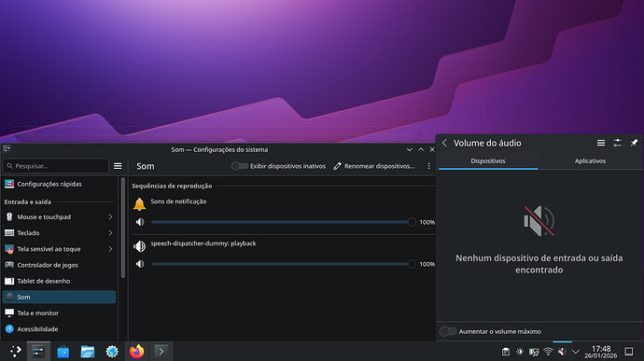
Task: Click the Sequências de reprodução heading
Action: [172, 186]
